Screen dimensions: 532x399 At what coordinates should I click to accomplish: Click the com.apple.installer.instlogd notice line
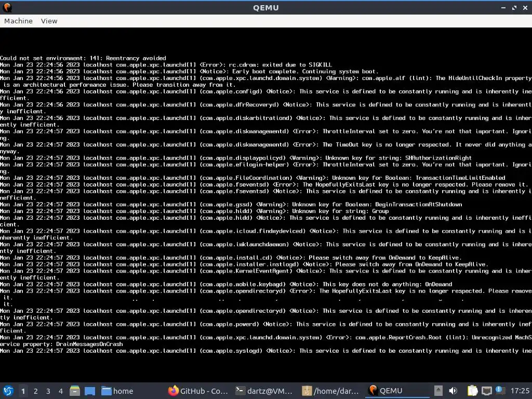(244, 264)
